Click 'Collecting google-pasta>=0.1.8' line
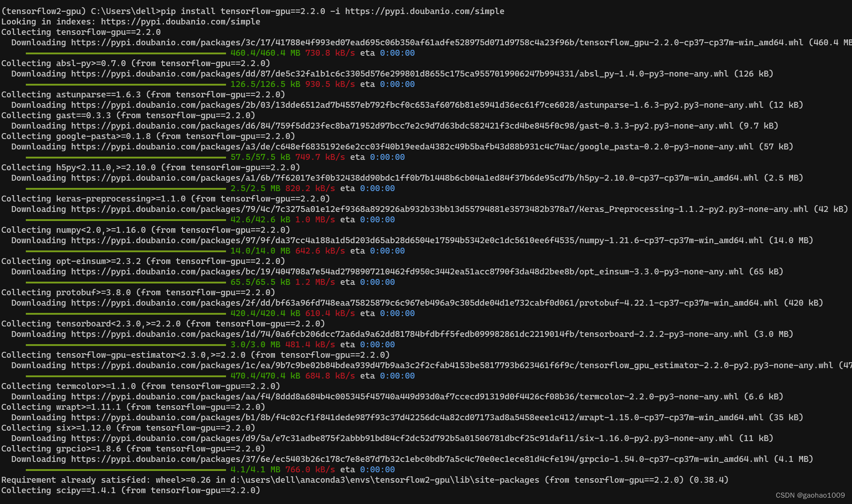 coord(148,136)
